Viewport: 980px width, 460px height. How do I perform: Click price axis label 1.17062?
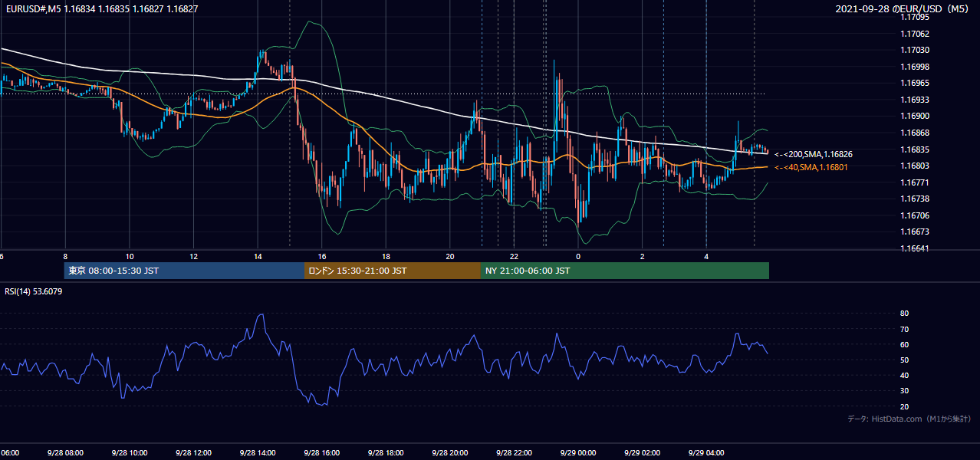[915, 34]
